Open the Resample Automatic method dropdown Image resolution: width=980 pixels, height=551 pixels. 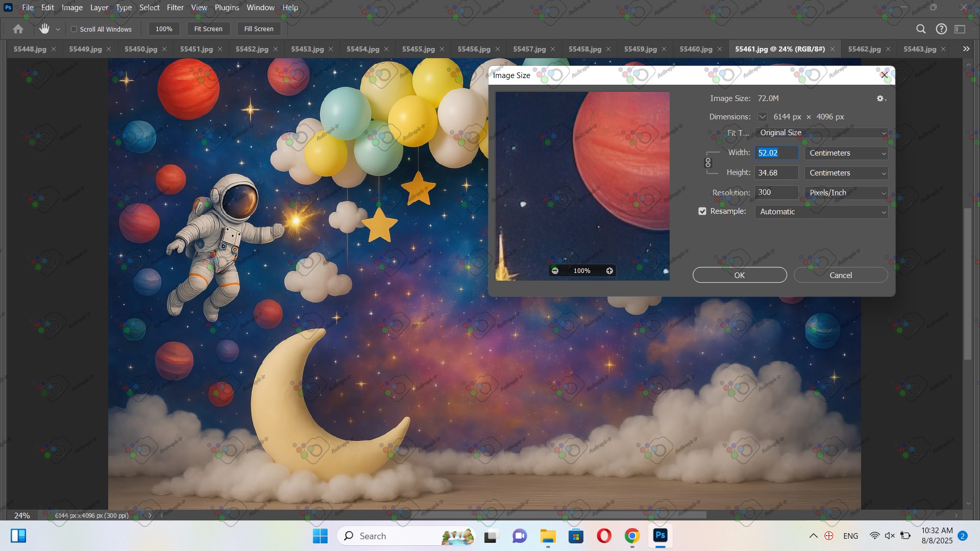coord(821,212)
